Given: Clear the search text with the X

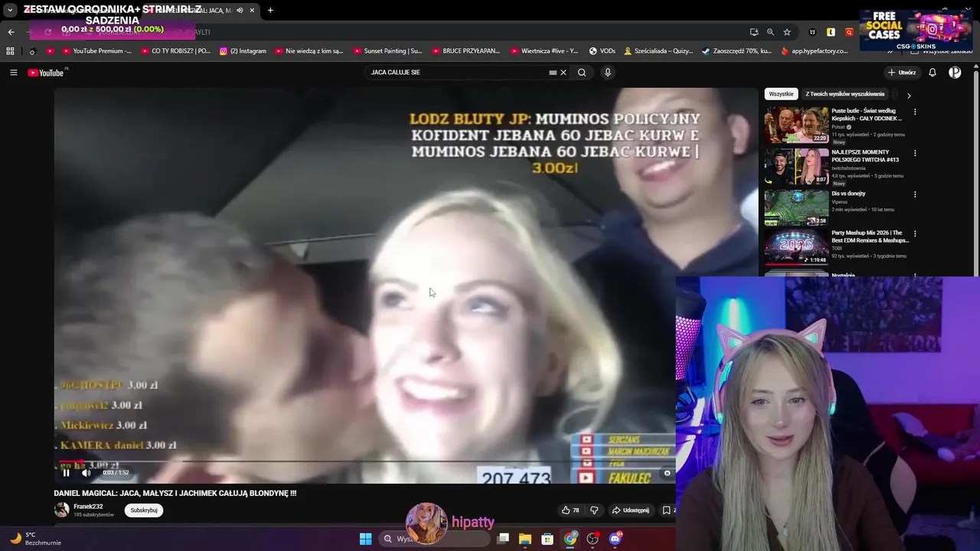Looking at the screenshot, I should point(563,73).
